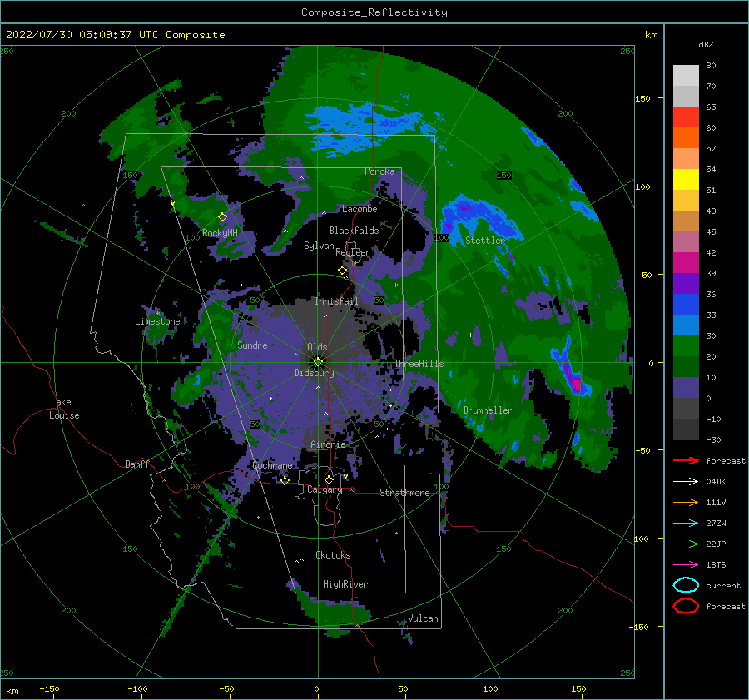
Task: Click the Vulcan city label
Action: pyautogui.click(x=423, y=618)
